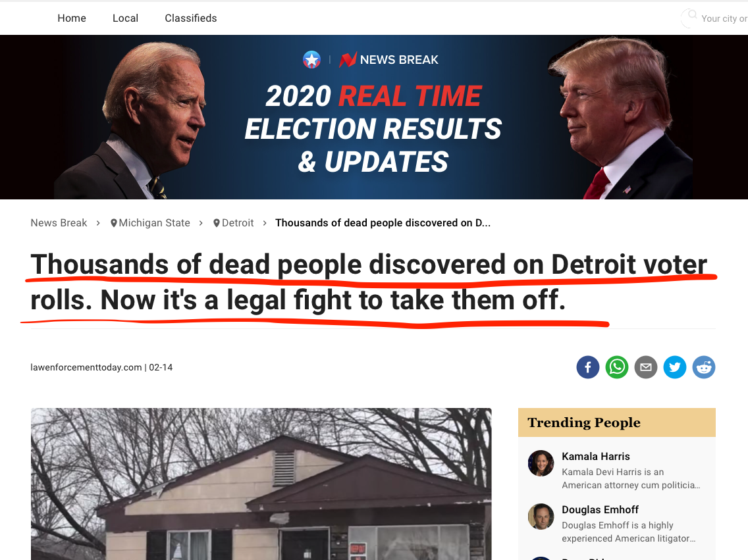Open the Classifieds menu item
748x560 pixels.
tap(191, 18)
